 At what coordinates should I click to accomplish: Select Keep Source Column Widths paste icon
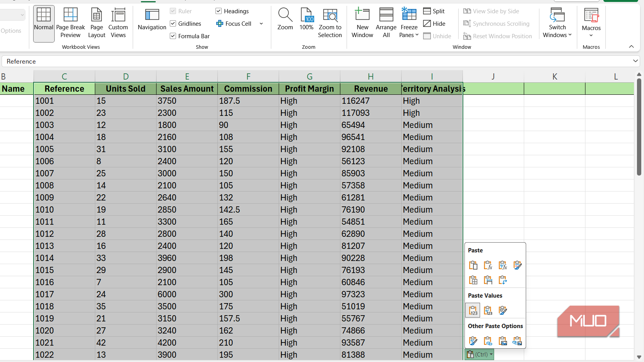(488, 280)
